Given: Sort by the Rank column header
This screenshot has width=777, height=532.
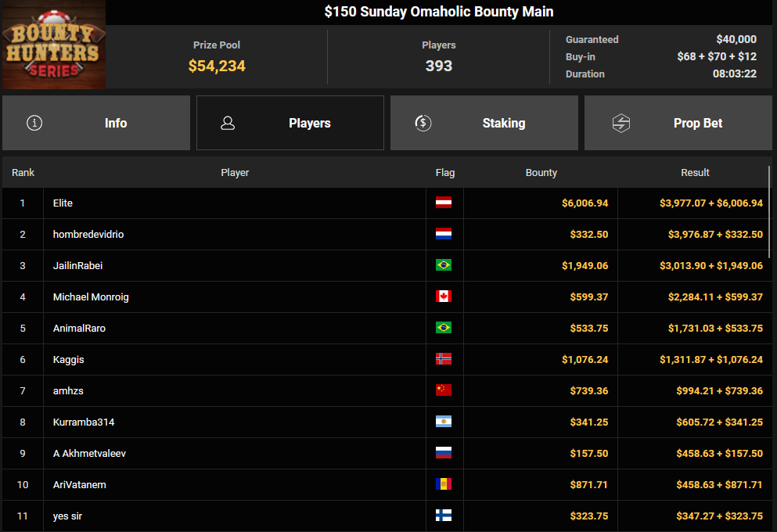Looking at the screenshot, I should click(x=23, y=172).
